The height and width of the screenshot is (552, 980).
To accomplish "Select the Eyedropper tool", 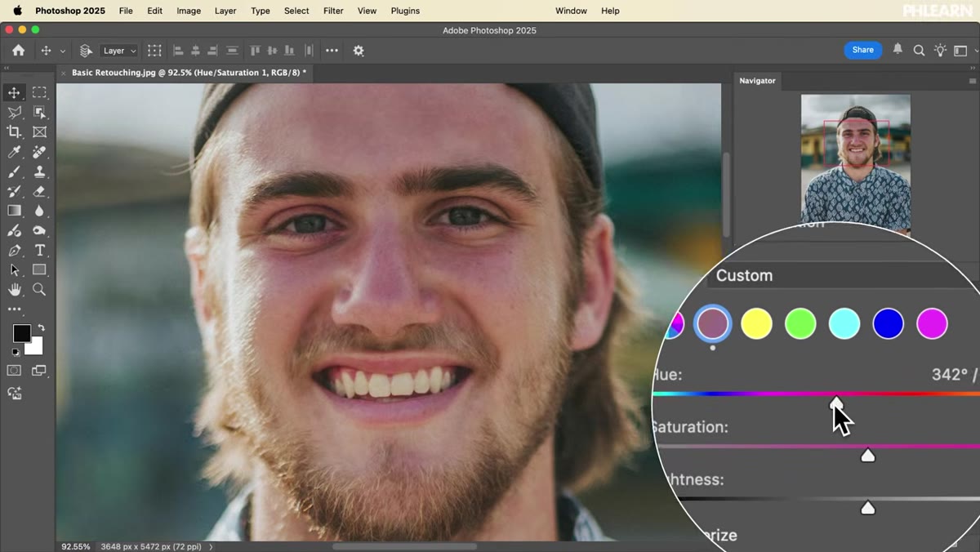I will pyautogui.click(x=14, y=152).
